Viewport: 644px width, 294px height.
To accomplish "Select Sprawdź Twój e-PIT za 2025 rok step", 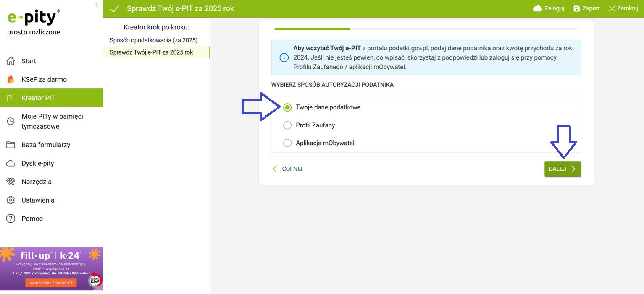I will pyautogui.click(x=151, y=52).
